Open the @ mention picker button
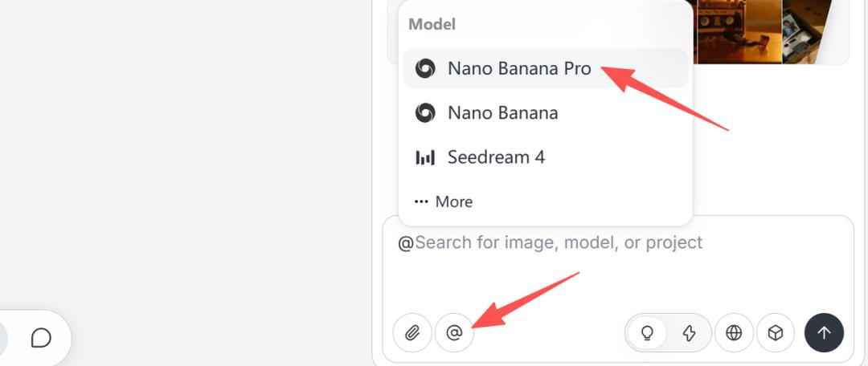The width and height of the screenshot is (868, 366). 454,332
